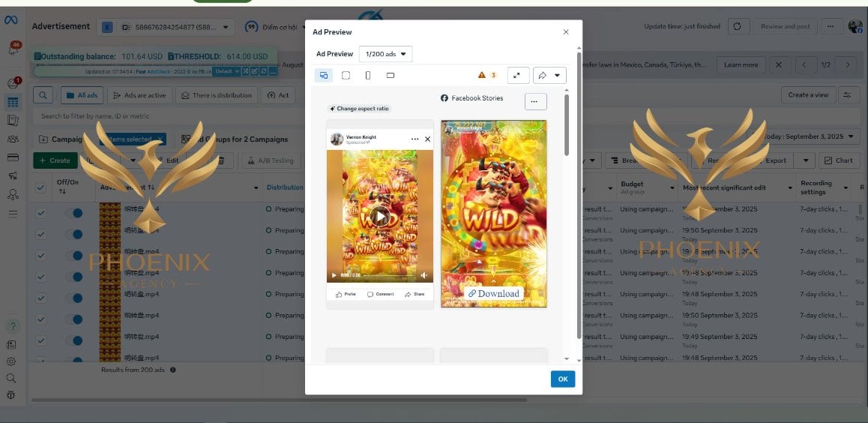The width and height of the screenshot is (868, 423).
Task: Select the 'Act' filter tab
Action: (278, 95)
